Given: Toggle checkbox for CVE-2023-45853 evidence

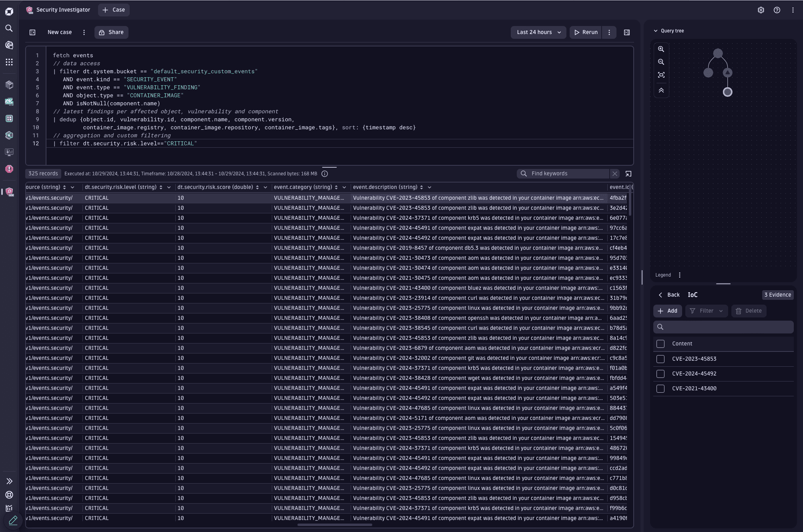Looking at the screenshot, I should tap(660, 359).
